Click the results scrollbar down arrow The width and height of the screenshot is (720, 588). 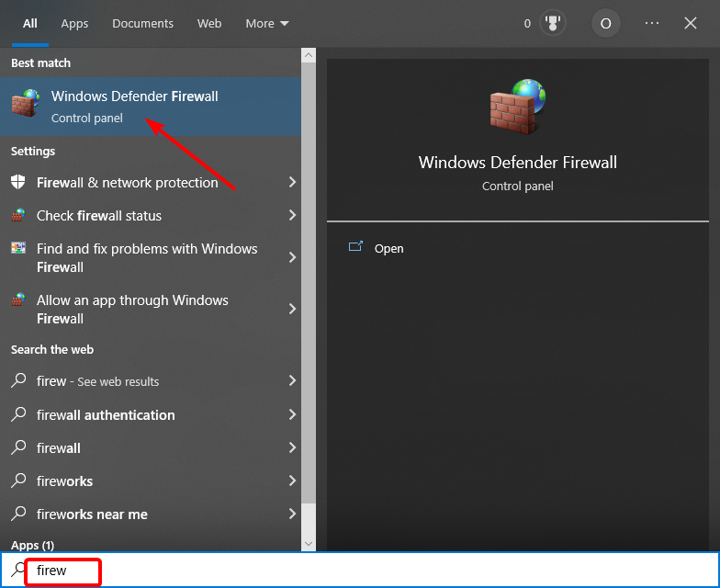coord(309,544)
